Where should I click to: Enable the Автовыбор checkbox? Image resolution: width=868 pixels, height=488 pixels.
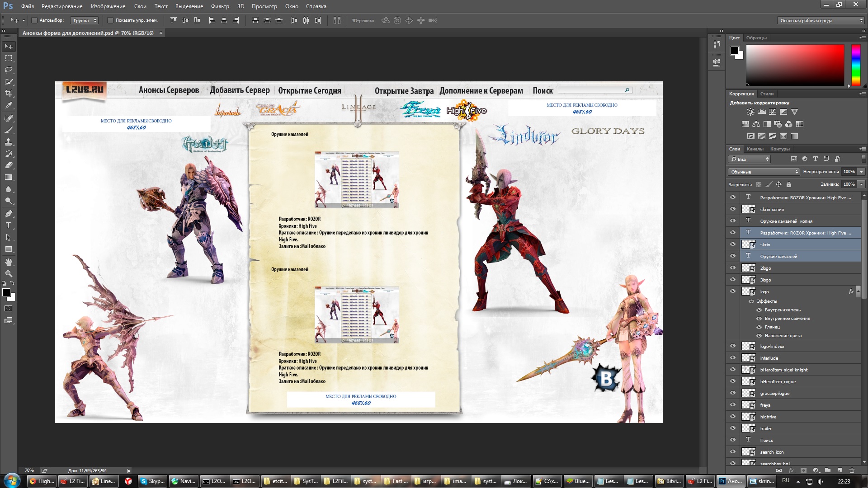(x=34, y=20)
